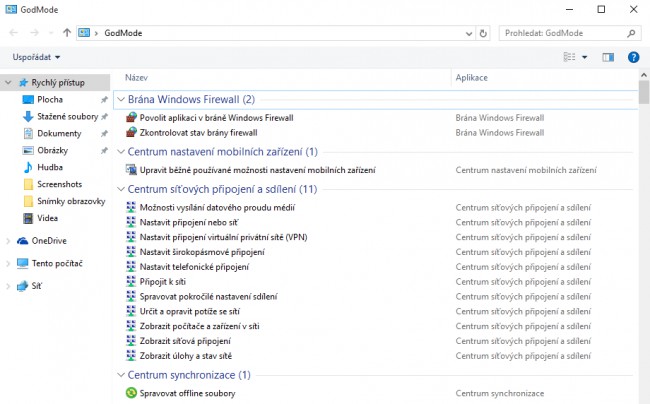Image resolution: width=650 pixels, height=404 pixels.
Task: Expand the OneDrive tree node
Action: pos(8,241)
